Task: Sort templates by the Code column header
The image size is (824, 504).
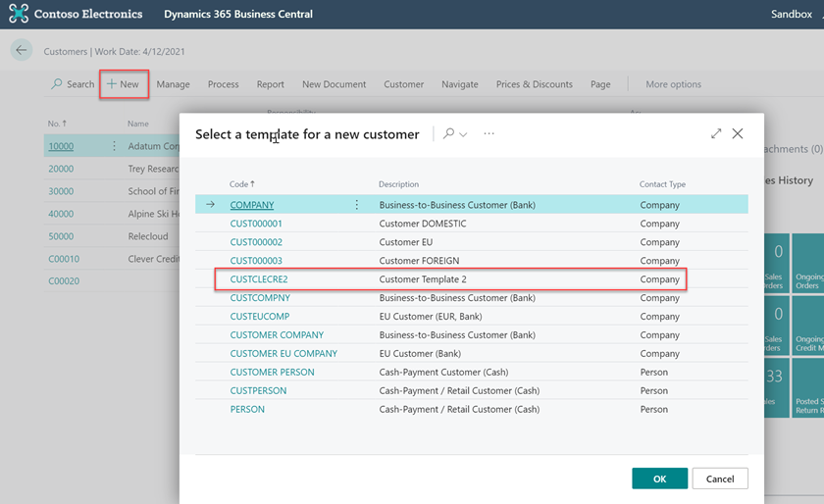Action: tap(241, 184)
